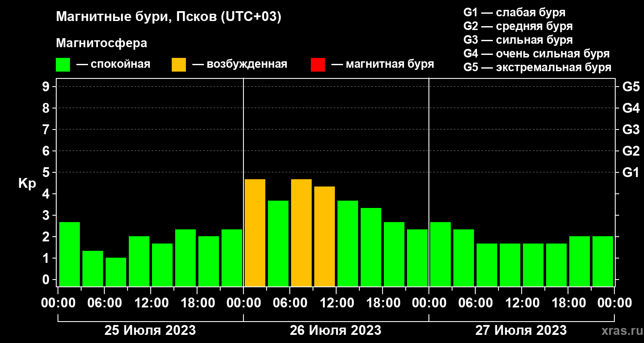
Task: Click the 'G4' right-axis label
Action: [x=631, y=108]
